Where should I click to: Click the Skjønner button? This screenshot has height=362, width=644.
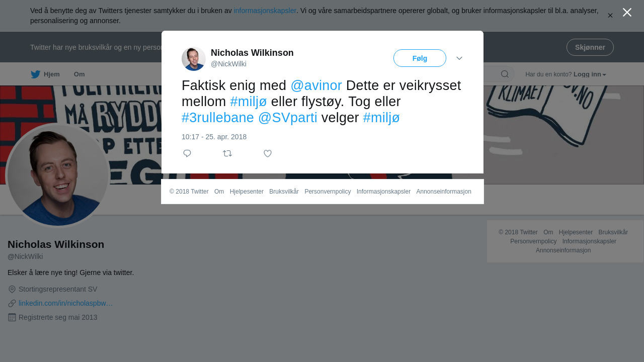coord(590,47)
